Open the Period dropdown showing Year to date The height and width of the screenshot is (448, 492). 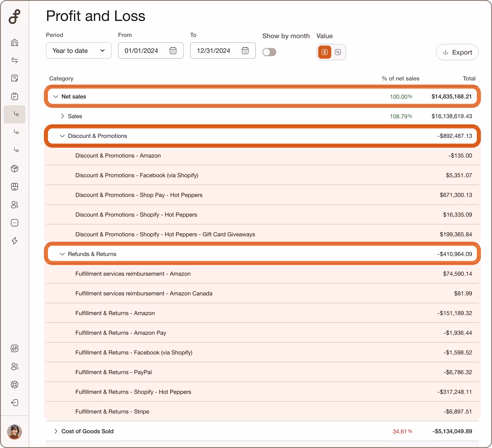(x=79, y=50)
